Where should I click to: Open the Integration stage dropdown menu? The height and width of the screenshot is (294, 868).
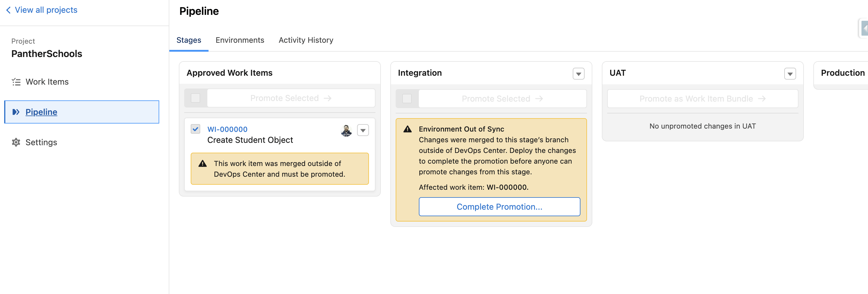[x=578, y=74]
